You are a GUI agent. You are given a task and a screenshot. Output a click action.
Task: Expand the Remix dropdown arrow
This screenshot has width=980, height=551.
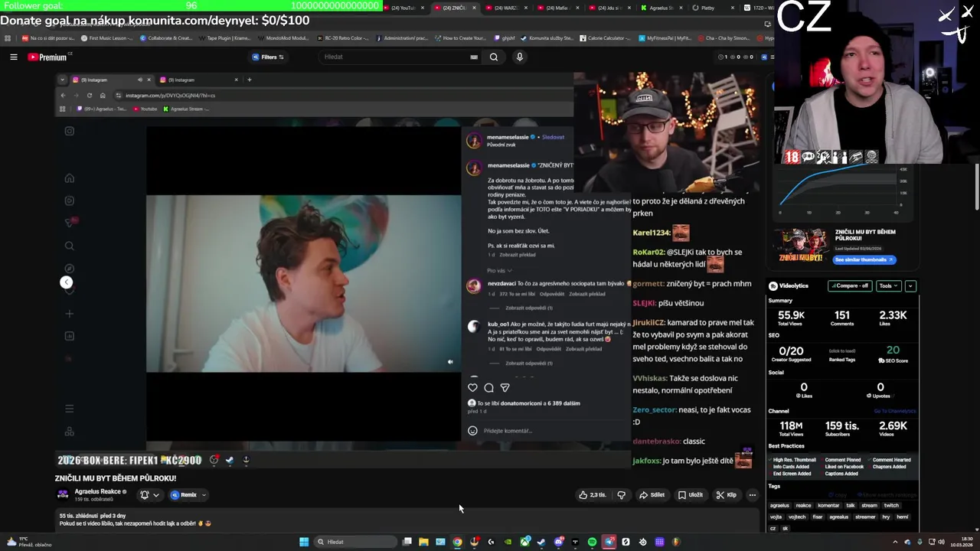204,495
